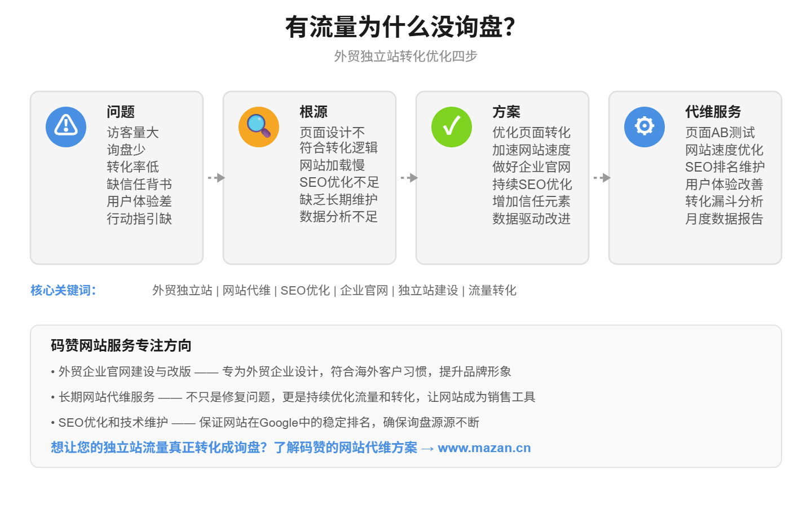Image resolution: width=812 pixels, height=508 pixels.
Task: Click the text 做好企业官网
Action: pos(532,167)
